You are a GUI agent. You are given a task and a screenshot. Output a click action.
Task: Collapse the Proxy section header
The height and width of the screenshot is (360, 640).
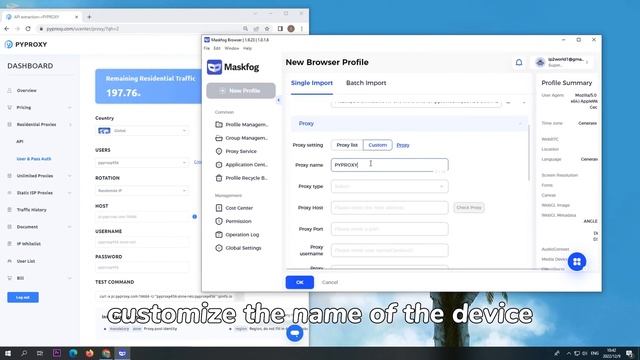(409, 123)
